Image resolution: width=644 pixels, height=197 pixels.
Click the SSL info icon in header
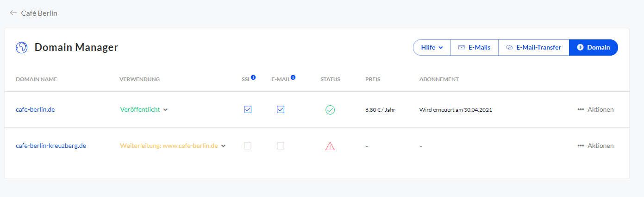pos(253,78)
